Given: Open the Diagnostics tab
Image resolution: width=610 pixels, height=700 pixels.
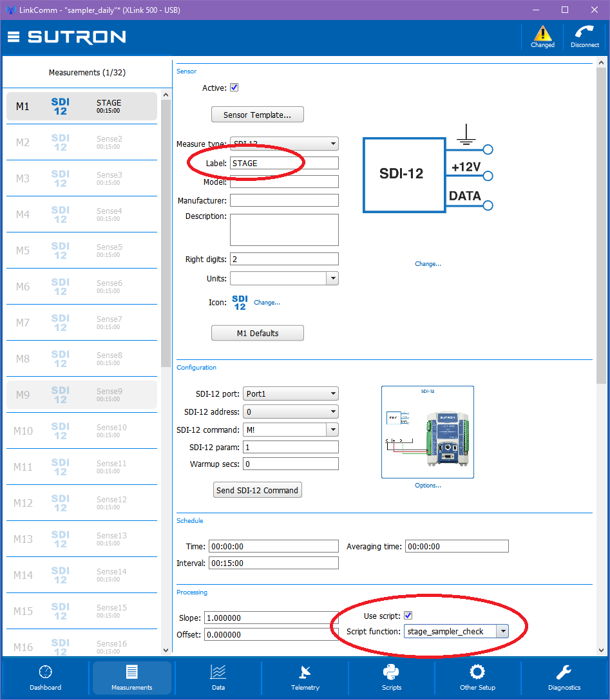Looking at the screenshot, I should 564,677.
